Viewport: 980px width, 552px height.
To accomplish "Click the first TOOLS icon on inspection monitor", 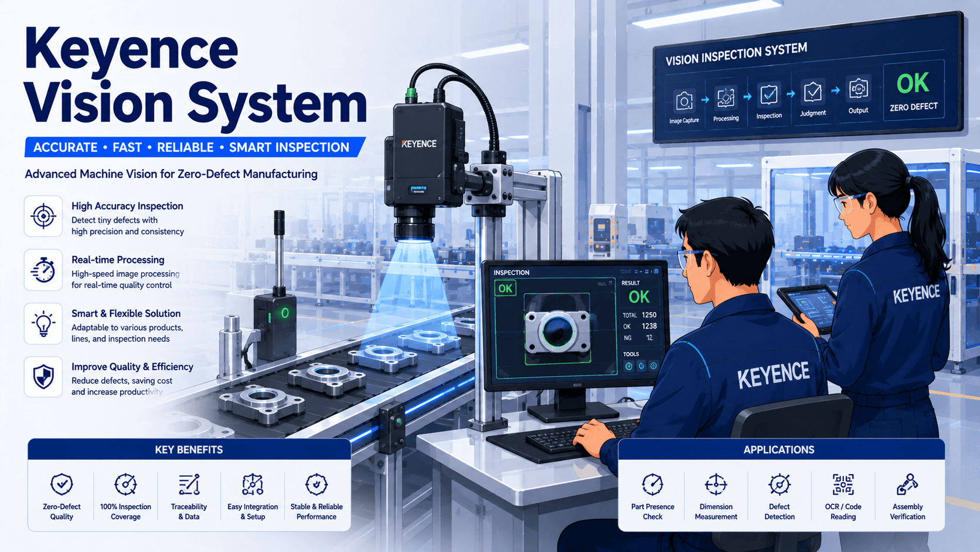I will (629, 366).
